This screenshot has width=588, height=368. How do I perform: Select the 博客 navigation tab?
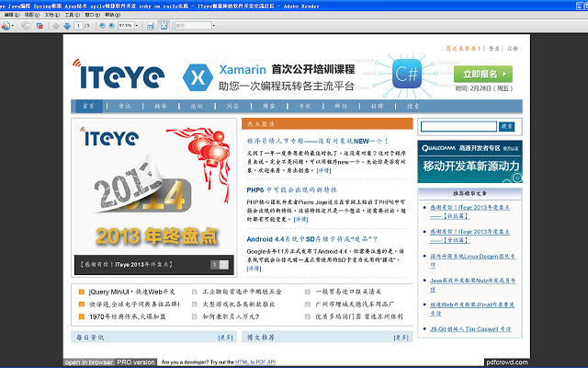point(269,107)
